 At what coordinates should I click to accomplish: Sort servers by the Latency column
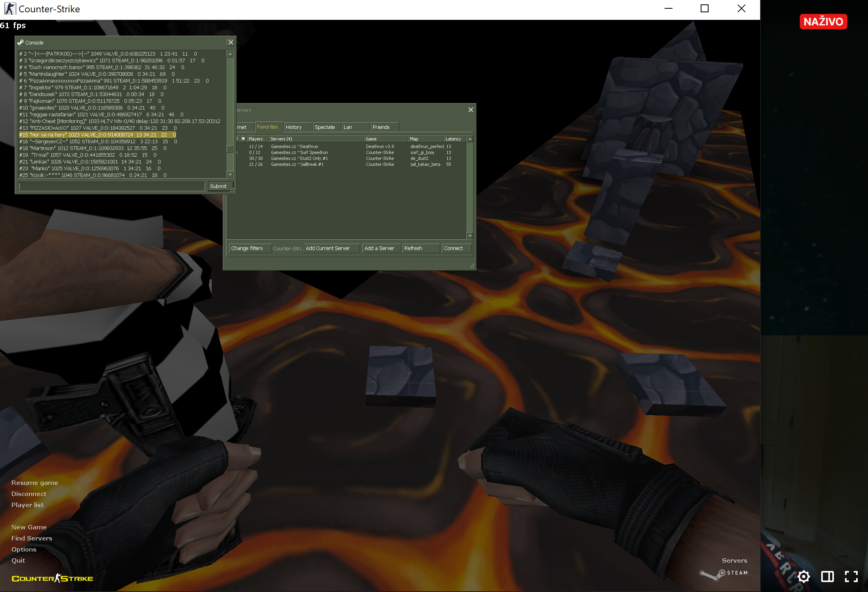453,139
